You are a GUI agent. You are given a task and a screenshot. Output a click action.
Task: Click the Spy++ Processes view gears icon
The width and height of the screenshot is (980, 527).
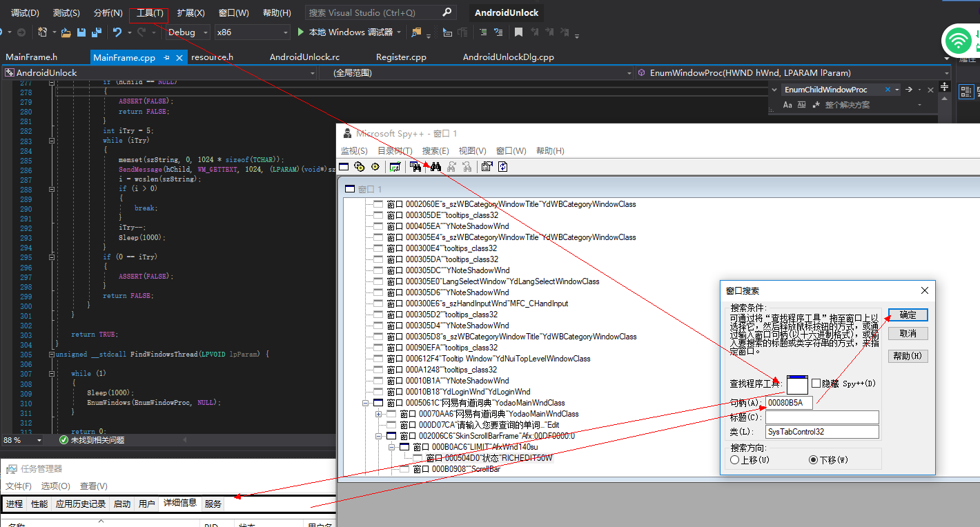click(359, 166)
